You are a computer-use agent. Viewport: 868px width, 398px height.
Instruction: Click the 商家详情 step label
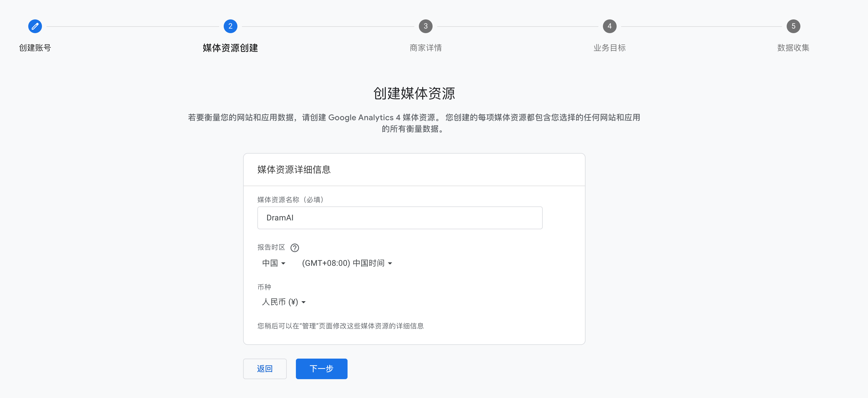coord(425,48)
